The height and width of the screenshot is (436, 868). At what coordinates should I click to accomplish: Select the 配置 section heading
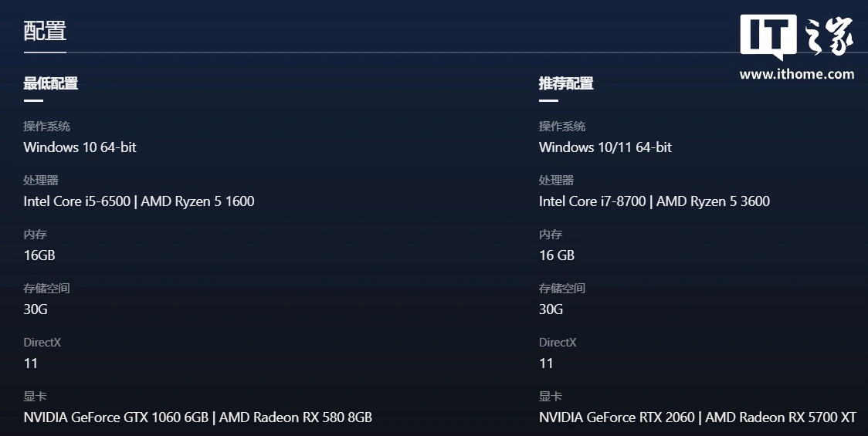45,31
